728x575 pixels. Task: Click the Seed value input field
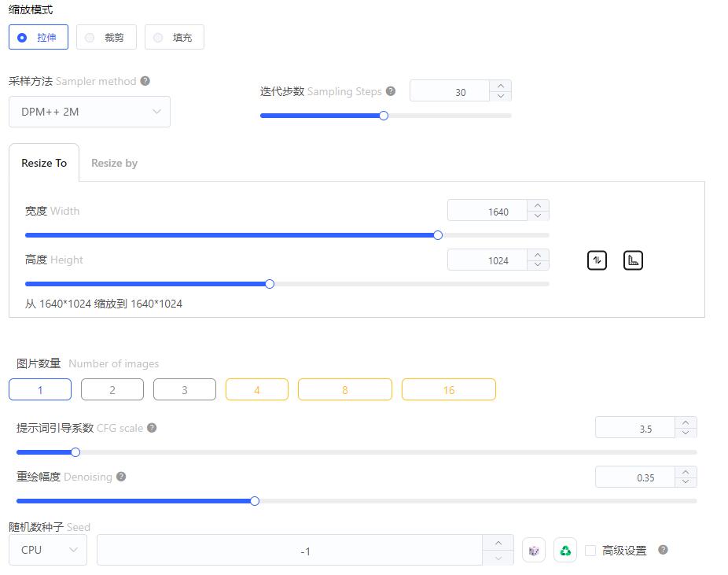[x=290, y=551]
